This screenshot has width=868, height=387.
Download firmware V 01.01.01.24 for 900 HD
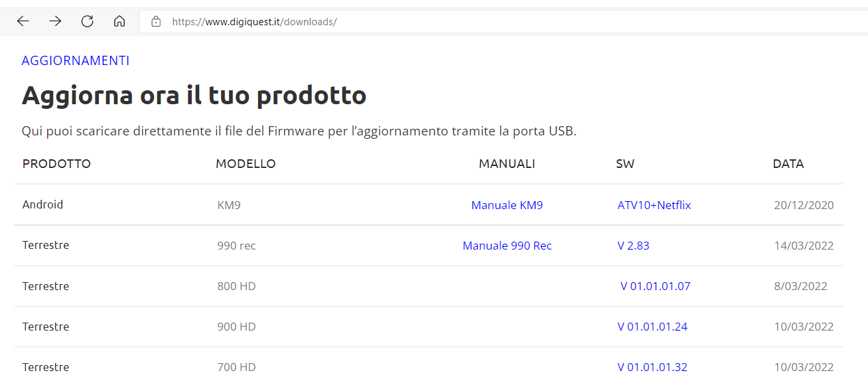click(x=652, y=326)
